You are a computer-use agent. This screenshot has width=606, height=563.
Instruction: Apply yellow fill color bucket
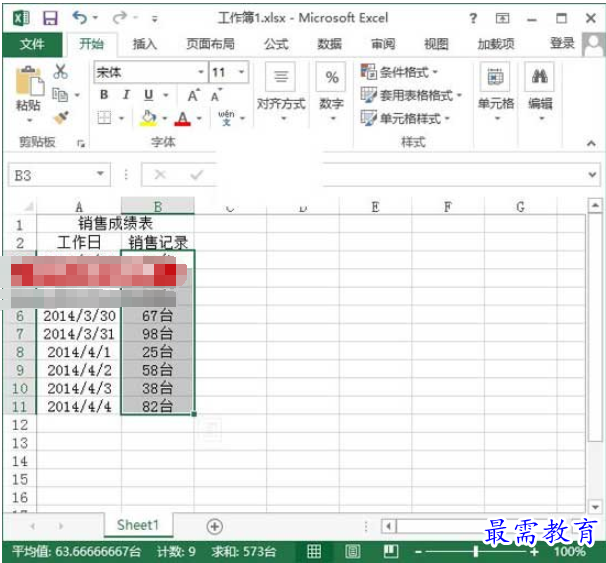[149, 118]
